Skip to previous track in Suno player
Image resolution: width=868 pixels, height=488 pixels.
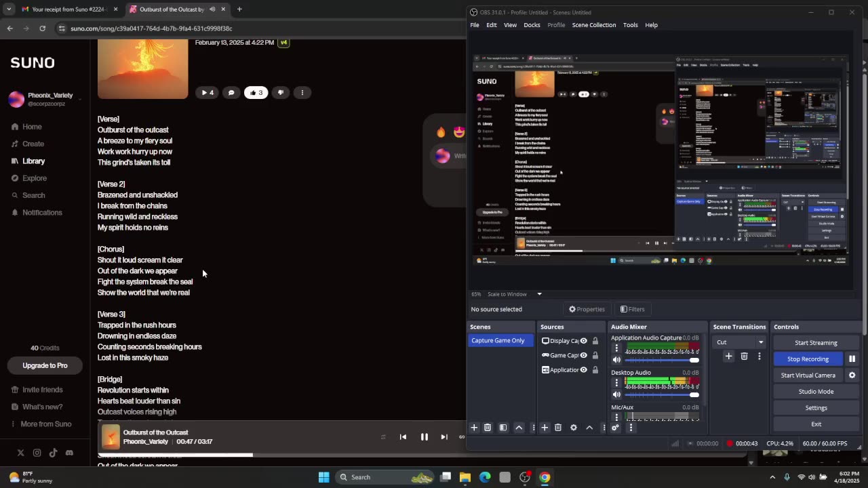tap(403, 437)
